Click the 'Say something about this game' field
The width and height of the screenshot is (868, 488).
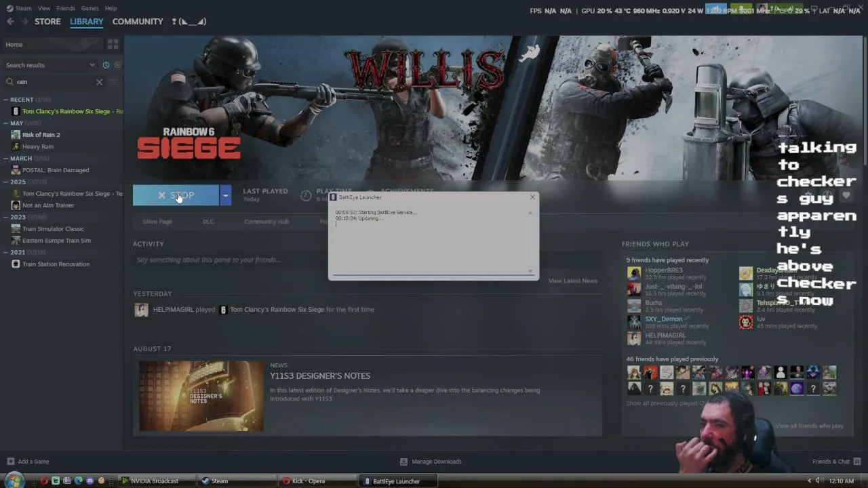pyautogui.click(x=367, y=260)
